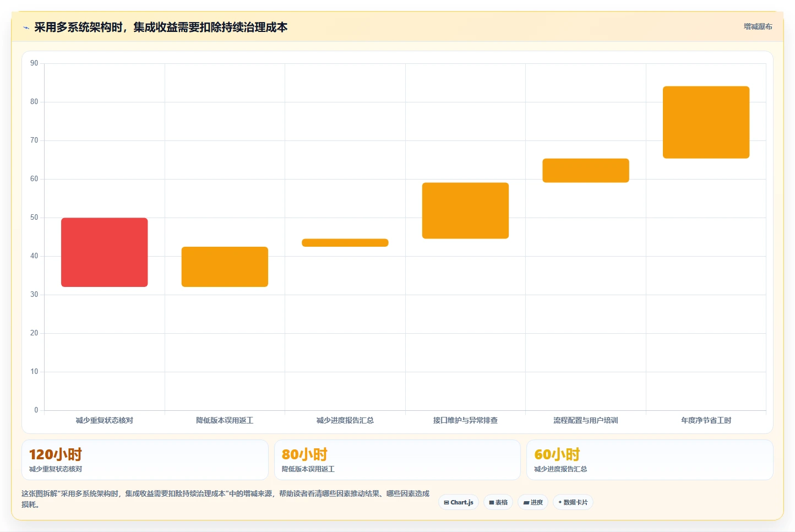Click the 数据卡片 tag chip
Screen dimensions: 795x532
pyautogui.click(x=573, y=502)
